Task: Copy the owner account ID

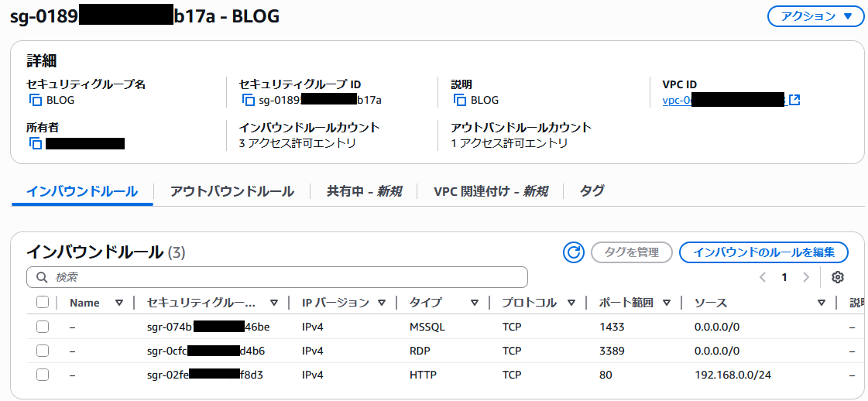Action: tap(35, 143)
